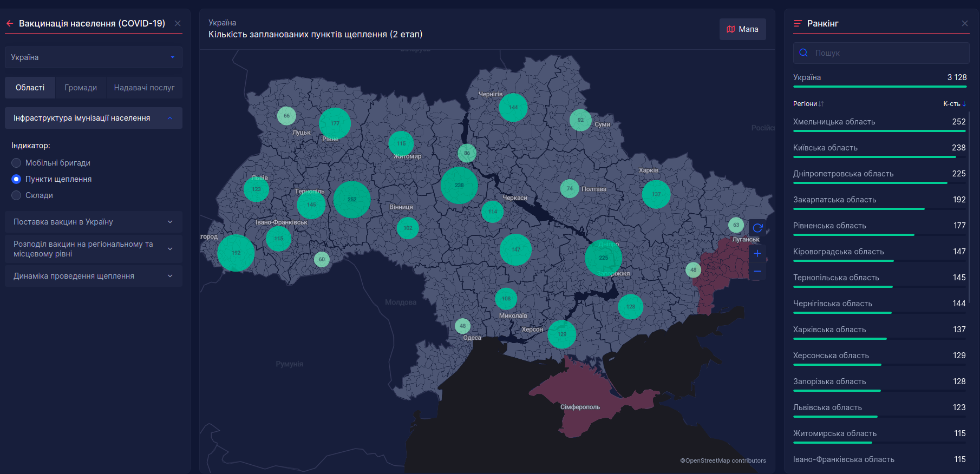Click map bubble 63 at Луганськ
The image size is (980, 474).
[x=736, y=225]
